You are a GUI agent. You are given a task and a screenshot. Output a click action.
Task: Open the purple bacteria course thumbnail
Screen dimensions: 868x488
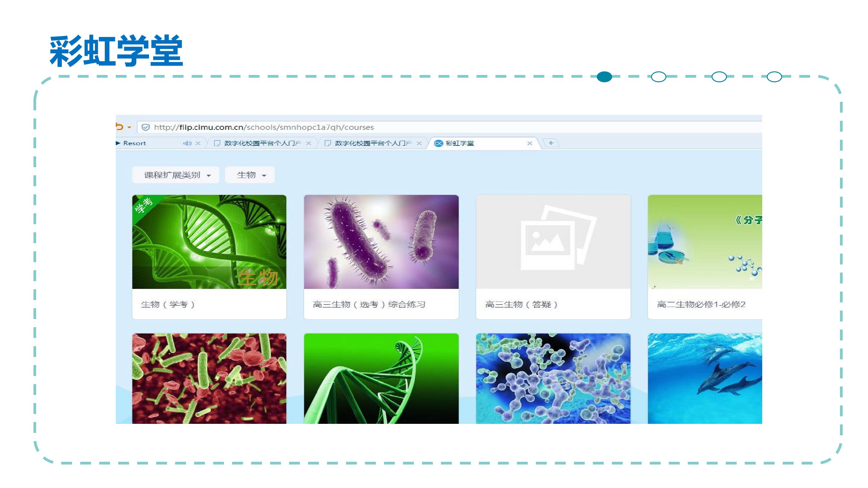point(381,242)
